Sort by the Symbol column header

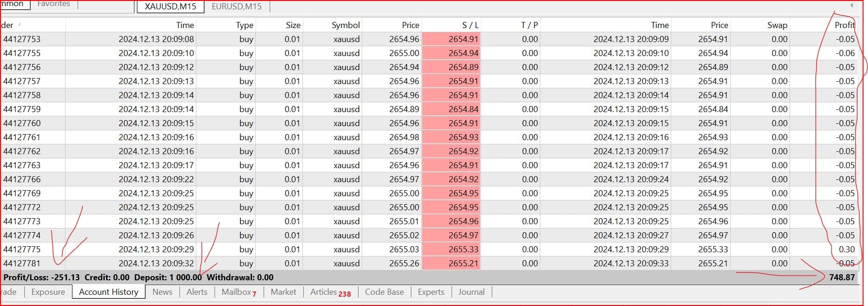(x=345, y=25)
